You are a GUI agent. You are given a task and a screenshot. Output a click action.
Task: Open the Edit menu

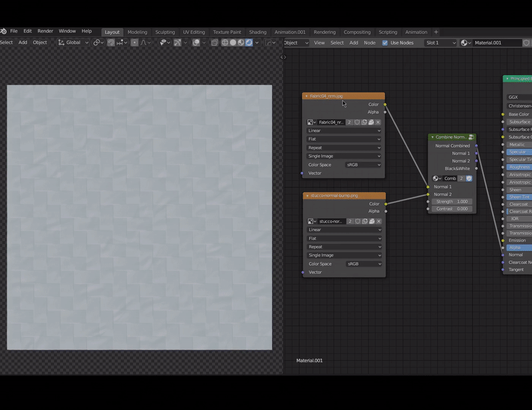27,31
